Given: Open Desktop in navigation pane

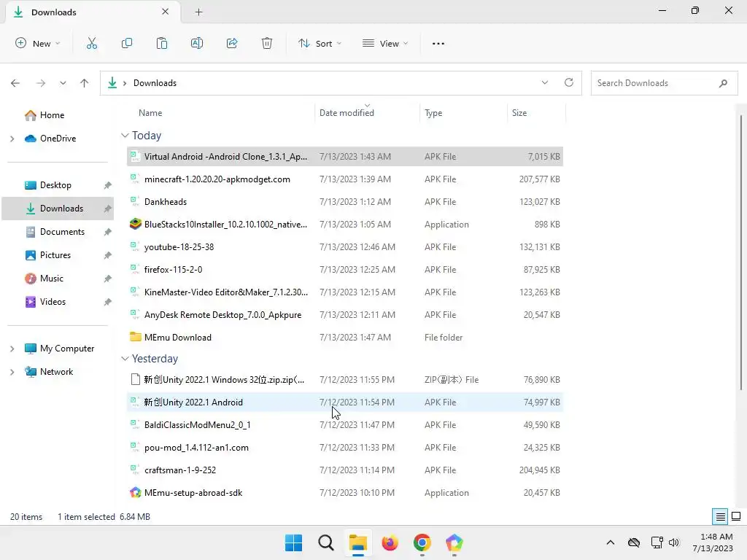Looking at the screenshot, I should [55, 185].
